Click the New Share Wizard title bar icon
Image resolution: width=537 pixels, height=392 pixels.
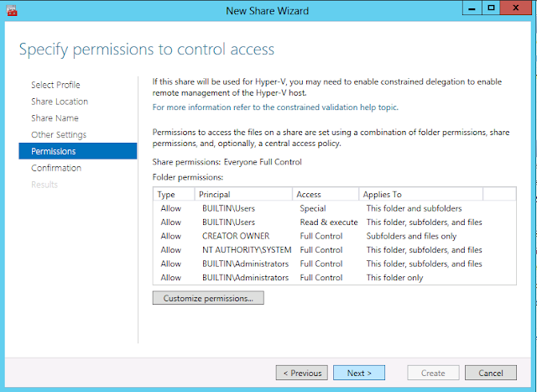pyautogui.click(x=12, y=11)
